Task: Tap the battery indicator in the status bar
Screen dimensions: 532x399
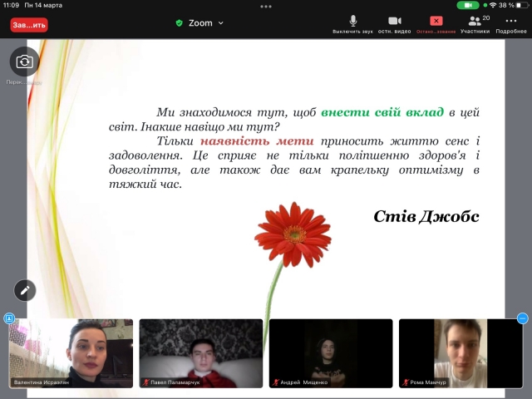Action: point(522,5)
